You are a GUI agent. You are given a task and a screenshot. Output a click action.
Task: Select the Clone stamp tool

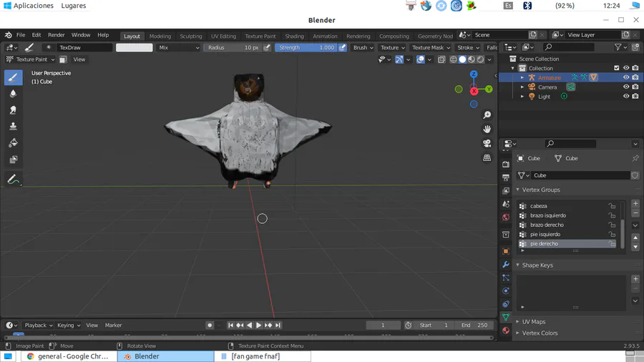click(x=13, y=127)
